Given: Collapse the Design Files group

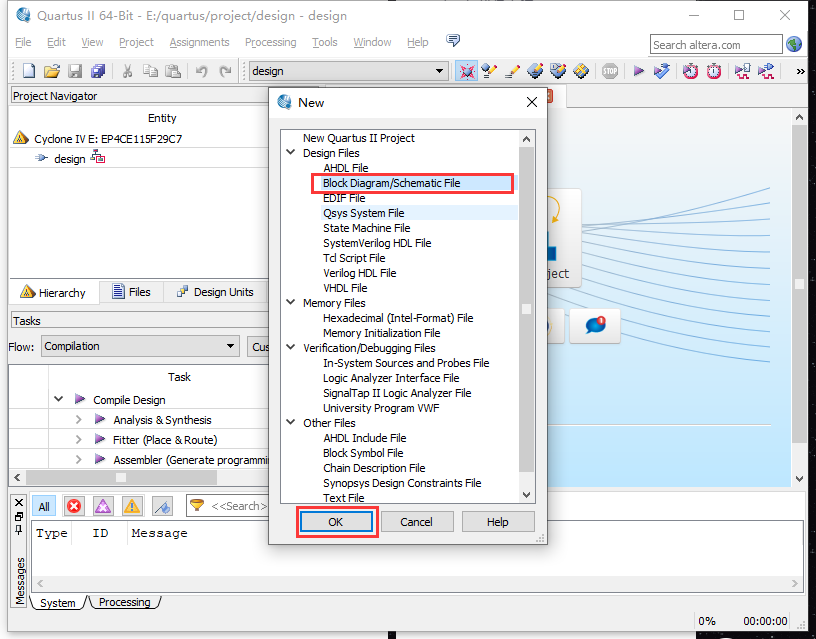Looking at the screenshot, I should tap(291, 152).
